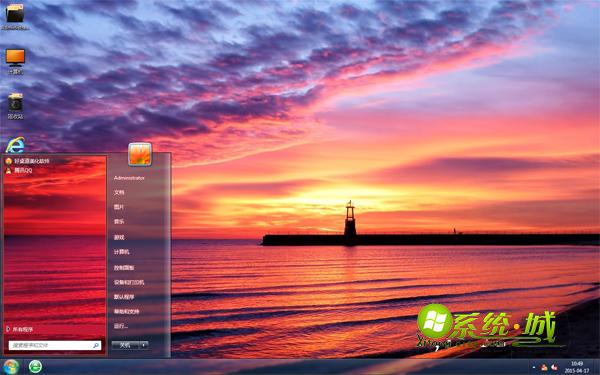
Task: Click the orange tray notification icon
Action: point(544,367)
